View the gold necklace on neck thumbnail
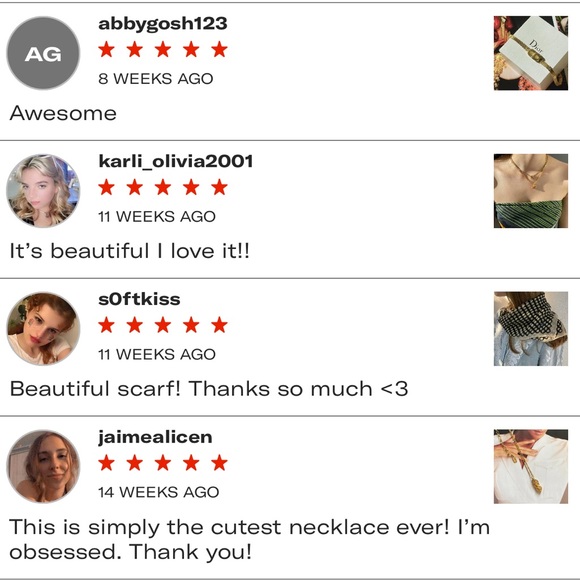Screen dimensions: 580x580 [531, 191]
